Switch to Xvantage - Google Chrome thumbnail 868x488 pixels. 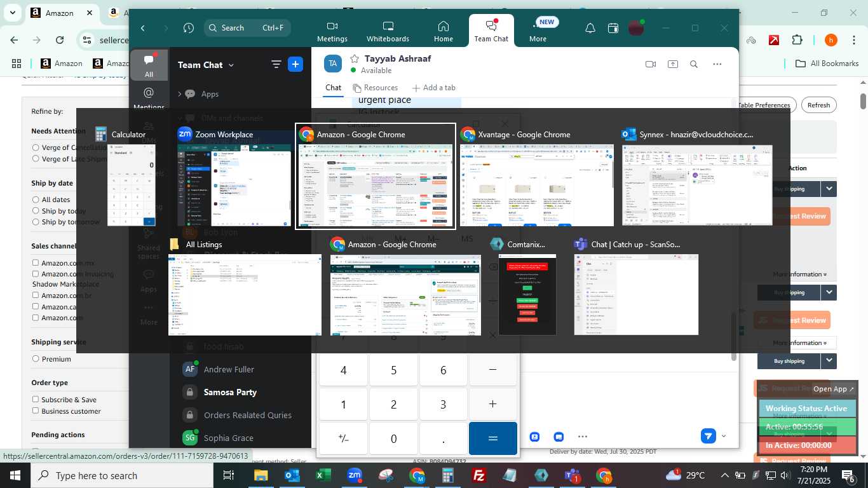pos(537,177)
